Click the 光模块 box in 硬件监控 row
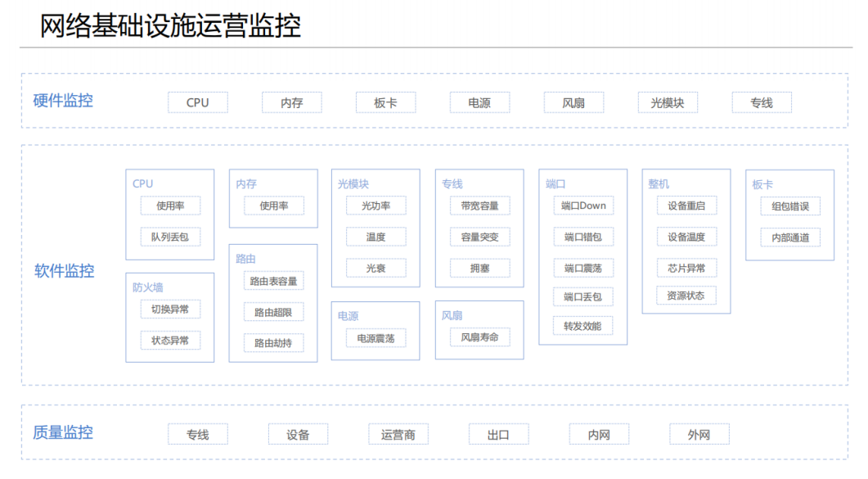The height and width of the screenshot is (479, 868). [668, 102]
